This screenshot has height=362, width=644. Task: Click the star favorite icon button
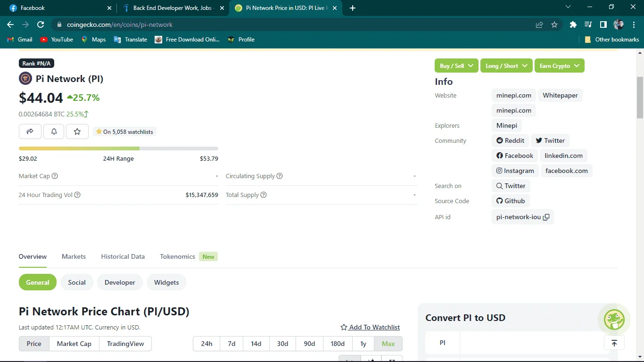(77, 132)
